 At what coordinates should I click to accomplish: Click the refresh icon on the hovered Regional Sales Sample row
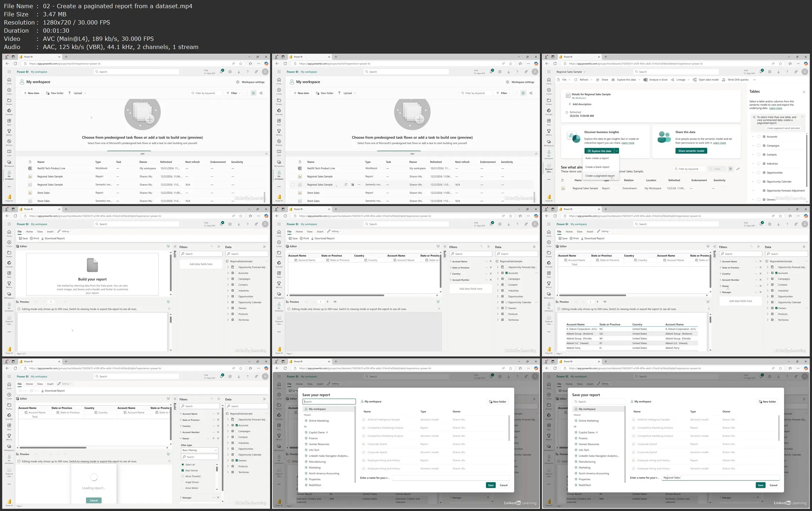tap(346, 185)
